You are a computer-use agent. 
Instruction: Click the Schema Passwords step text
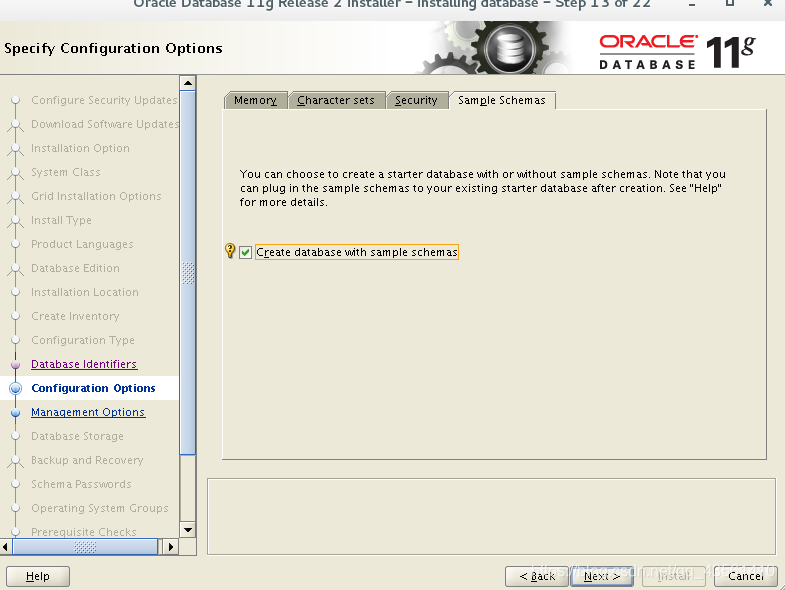click(x=81, y=484)
